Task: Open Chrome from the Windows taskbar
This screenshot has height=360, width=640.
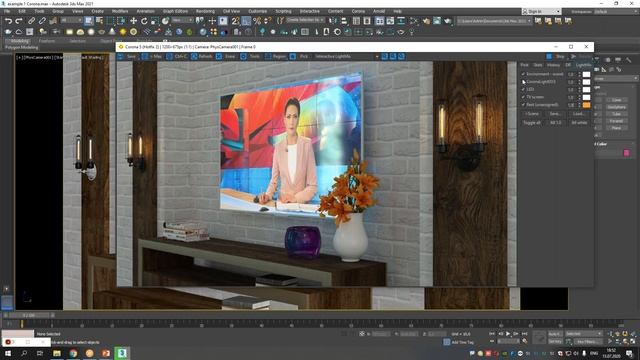Action: [x=73, y=353]
